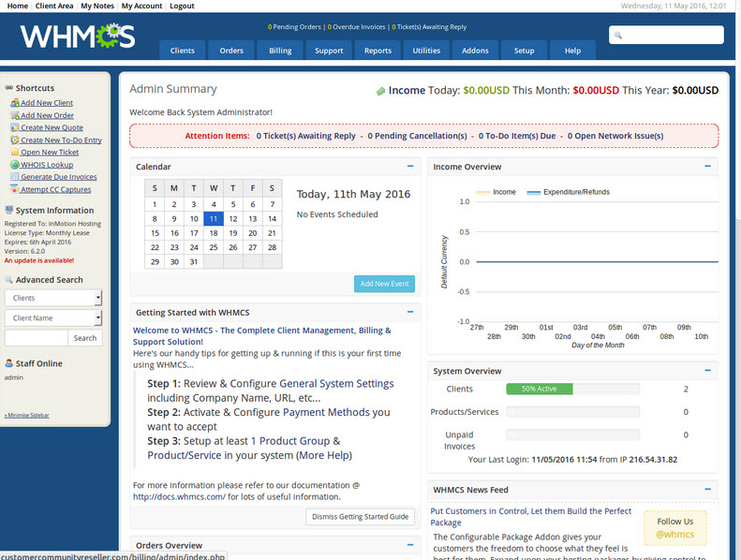Click the Advanced Search magnifier icon
This screenshot has height=560, width=741.
(8, 280)
